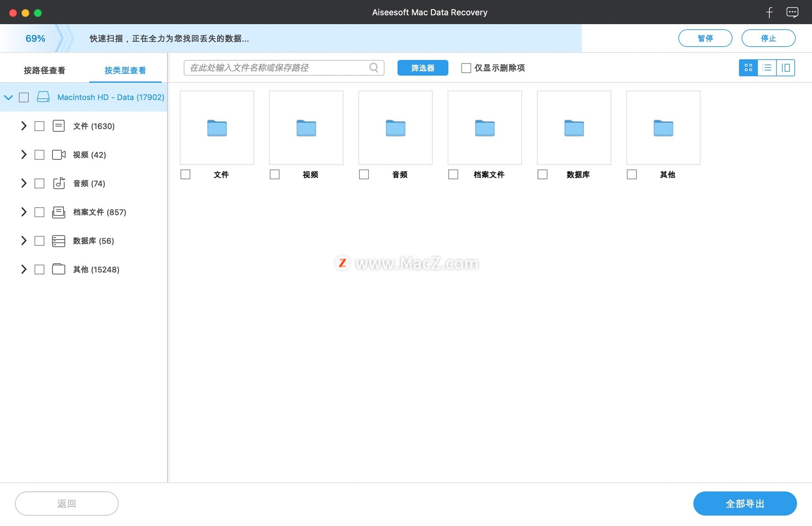
Task: Open the 其他 folder thumbnail
Action: (663, 128)
